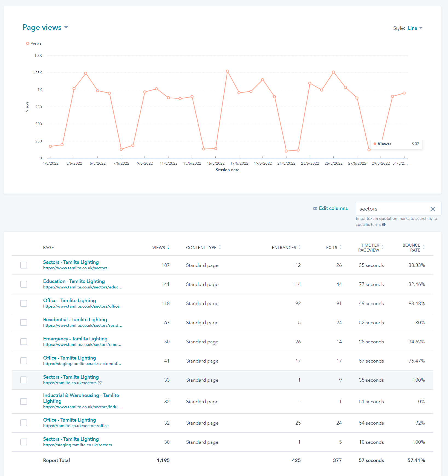Viewport: 448px width, 476px height.
Task: Sort table by Views column arrow
Action: [x=168, y=247]
